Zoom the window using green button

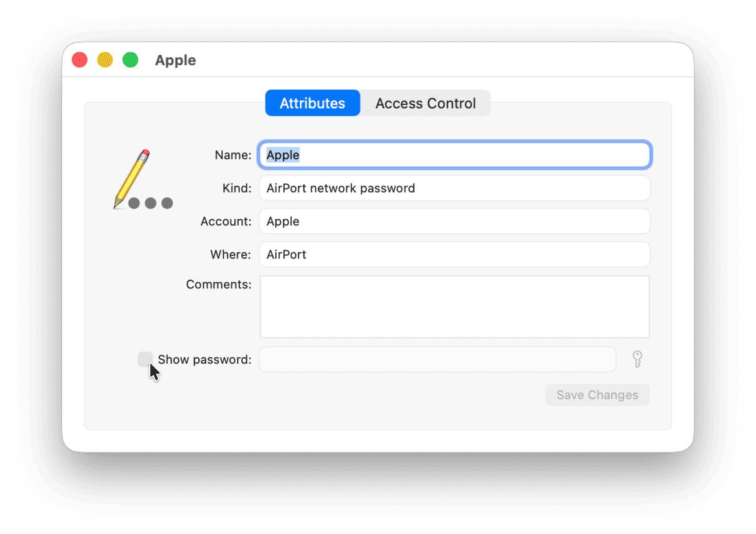point(130,60)
